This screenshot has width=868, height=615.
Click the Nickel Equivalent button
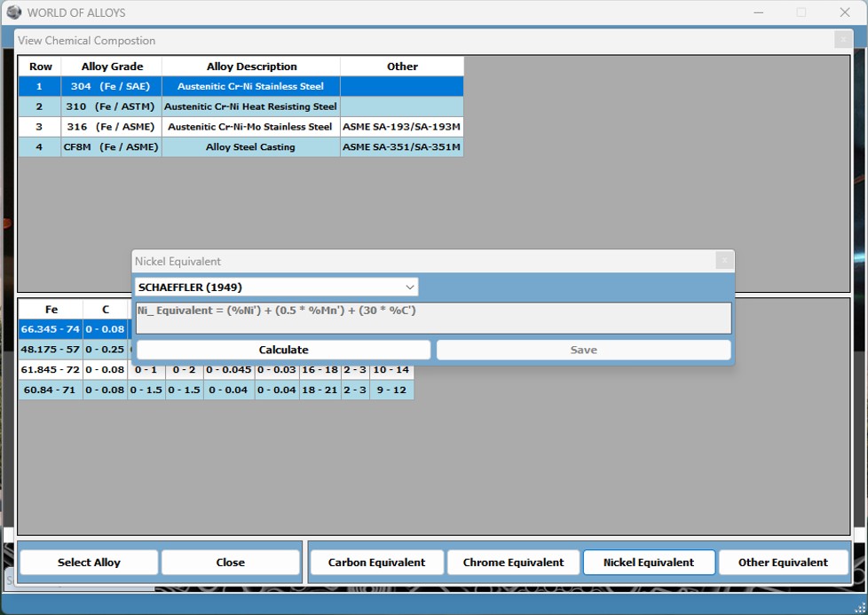click(649, 563)
